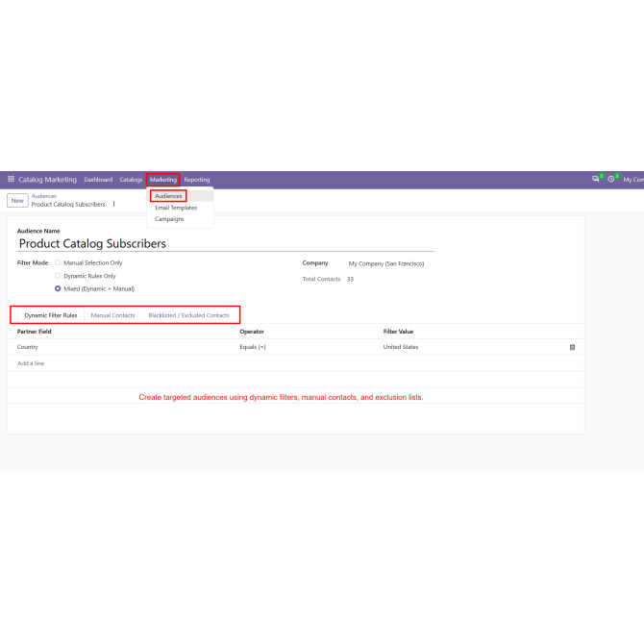The image size is (644, 644).
Task: Click Add a line link
Action: (x=31, y=363)
